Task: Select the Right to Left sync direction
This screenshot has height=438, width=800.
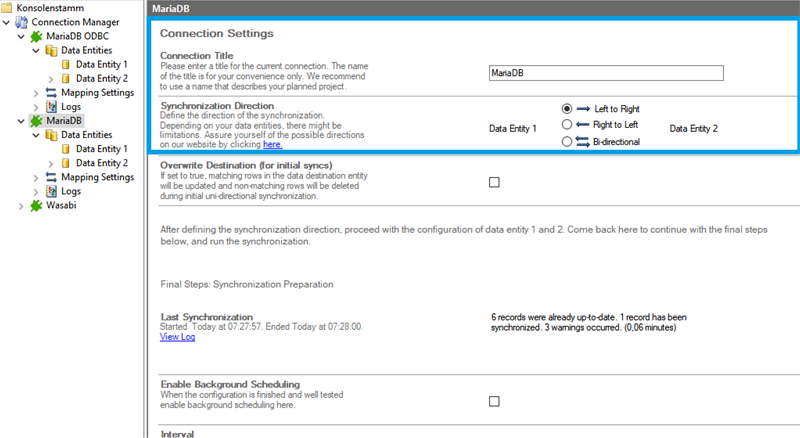Action: (567, 125)
